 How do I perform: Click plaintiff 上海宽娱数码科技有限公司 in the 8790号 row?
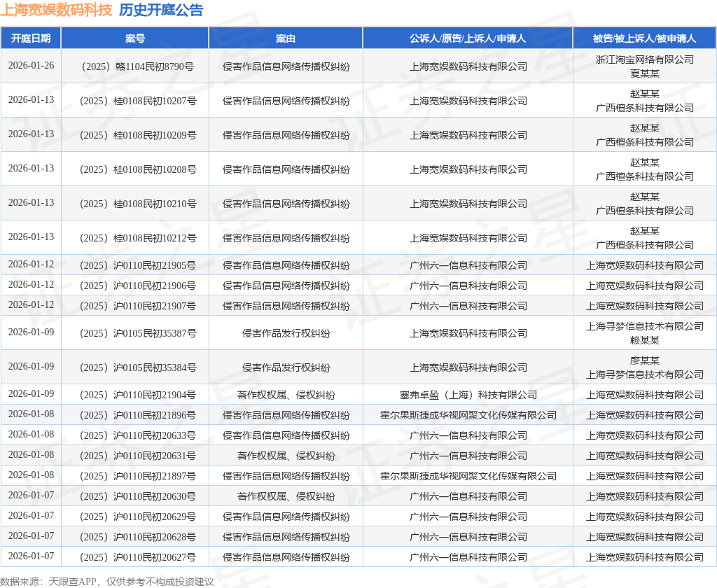468,66
